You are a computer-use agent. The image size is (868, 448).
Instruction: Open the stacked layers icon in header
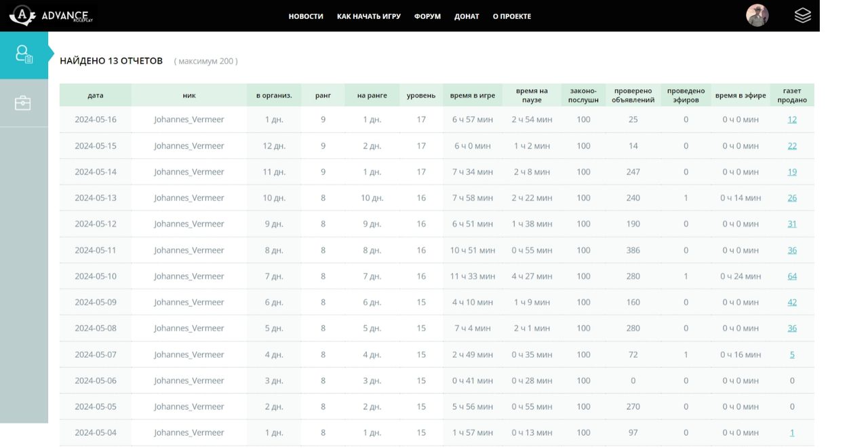(802, 16)
